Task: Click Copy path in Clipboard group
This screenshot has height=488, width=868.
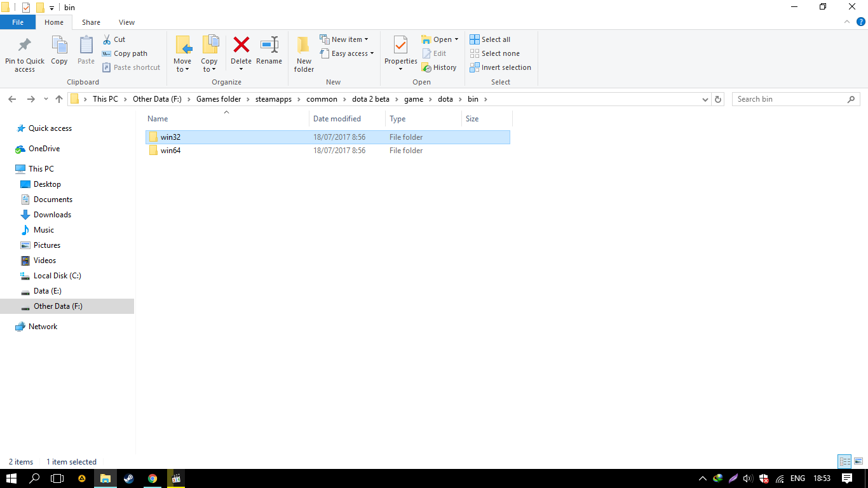Action: [x=125, y=53]
